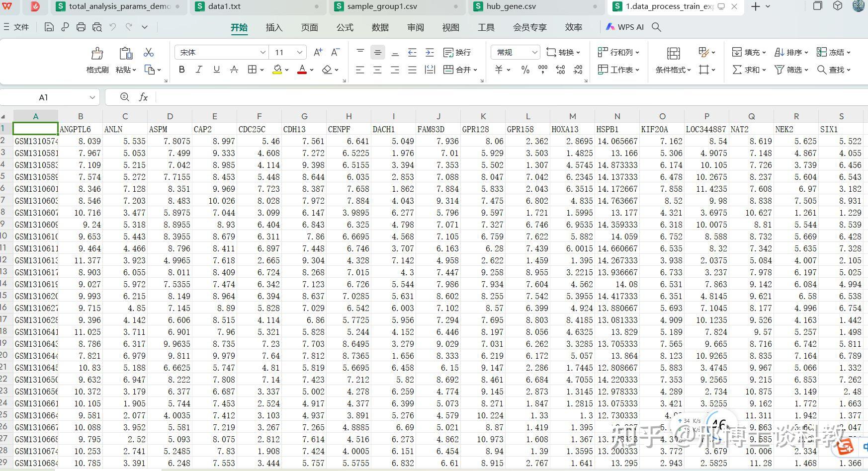Image resolution: width=868 pixels, height=471 pixels.
Task: Align cell content to top
Action: tap(360, 52)
